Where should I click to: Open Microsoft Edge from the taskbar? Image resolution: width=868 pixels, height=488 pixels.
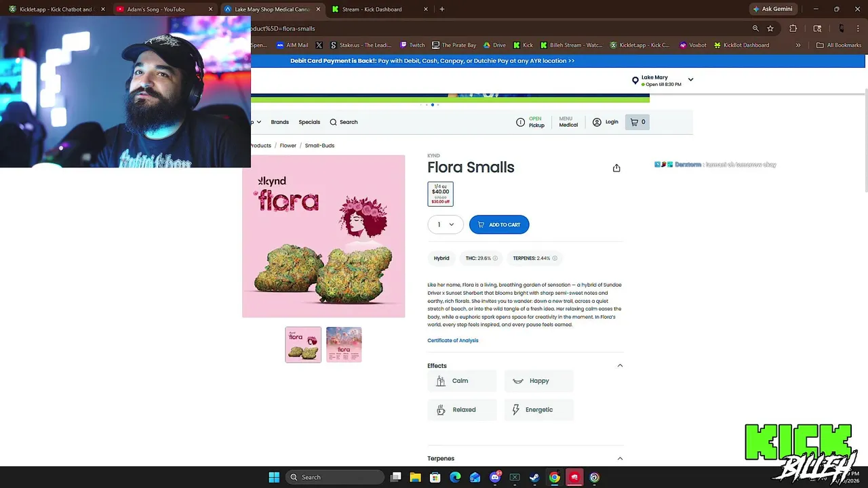pyautogui.click(x=455, y=477)
